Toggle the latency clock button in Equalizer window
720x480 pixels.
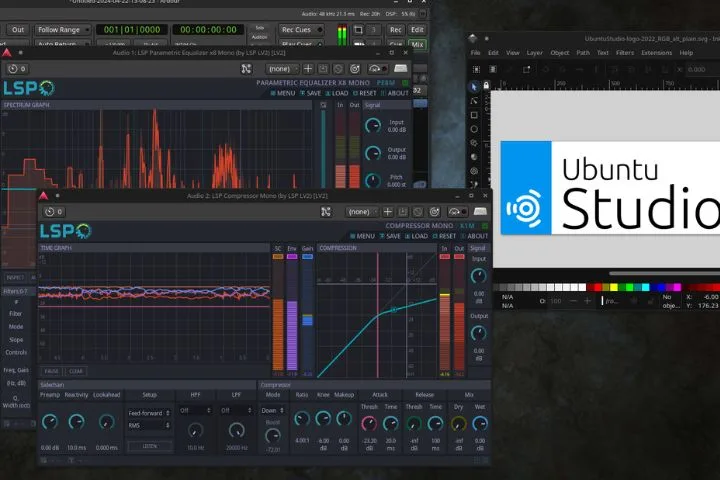click(x=17, y=68)
